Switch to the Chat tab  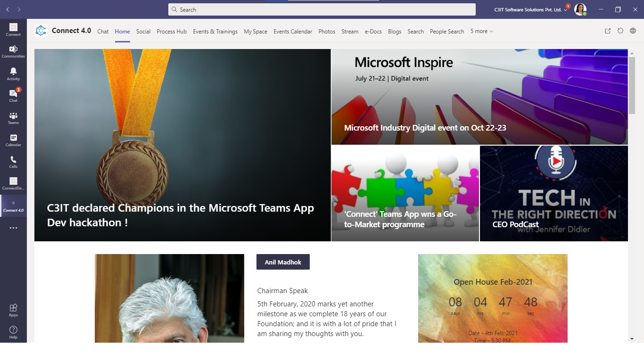[103, 32]
